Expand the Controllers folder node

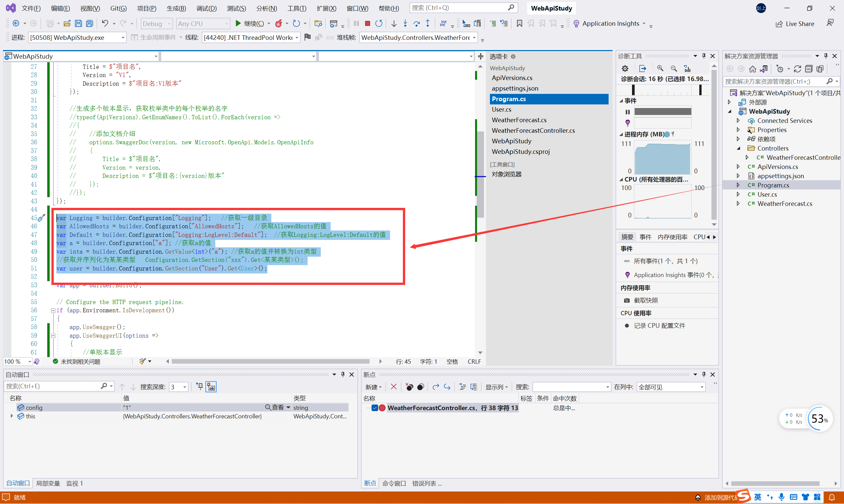[x=738, y=149]
